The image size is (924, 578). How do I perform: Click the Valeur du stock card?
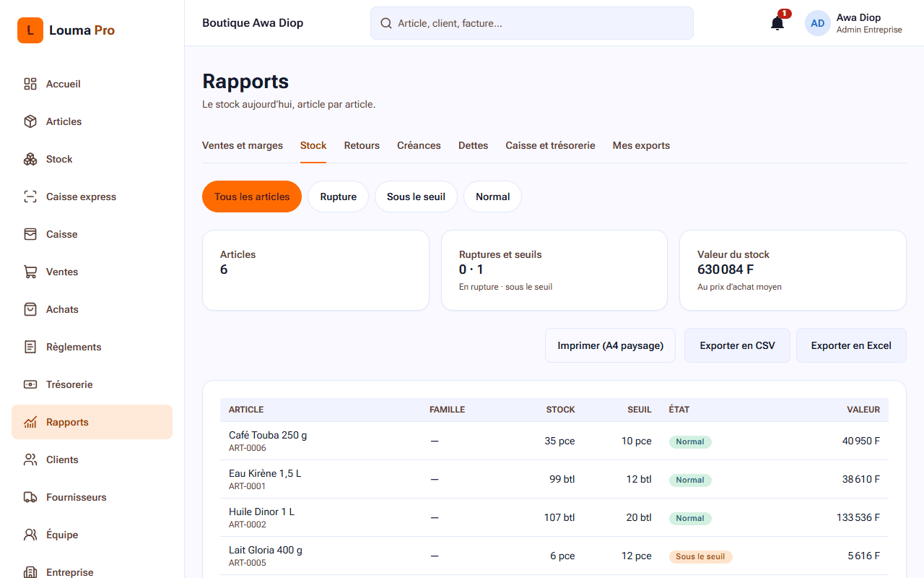point(793,270)
